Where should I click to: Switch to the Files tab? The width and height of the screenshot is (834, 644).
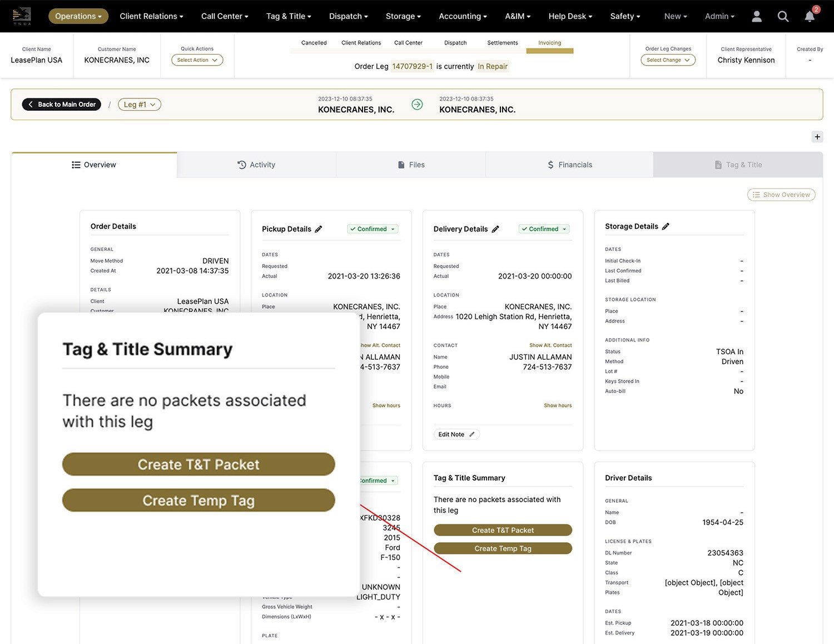pos(411,165)
